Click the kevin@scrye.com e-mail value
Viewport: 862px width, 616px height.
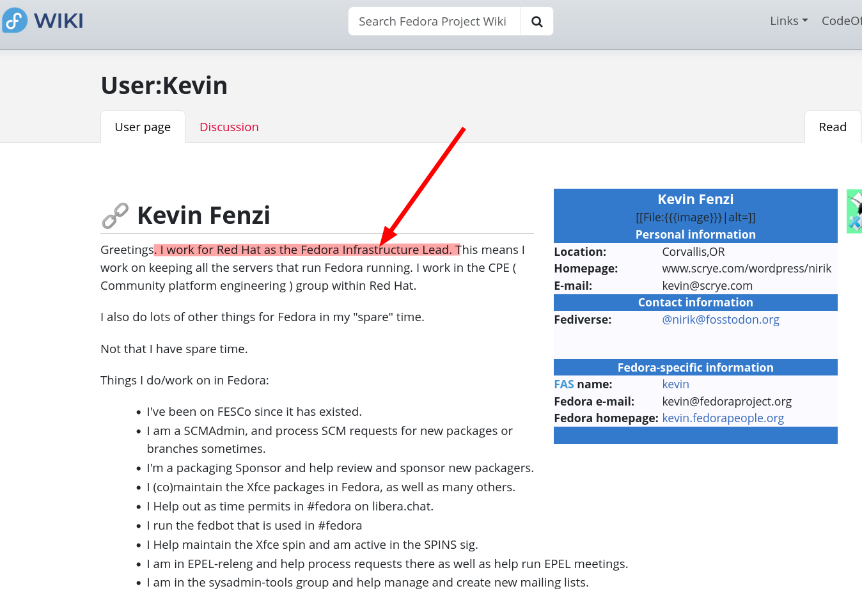707,286
